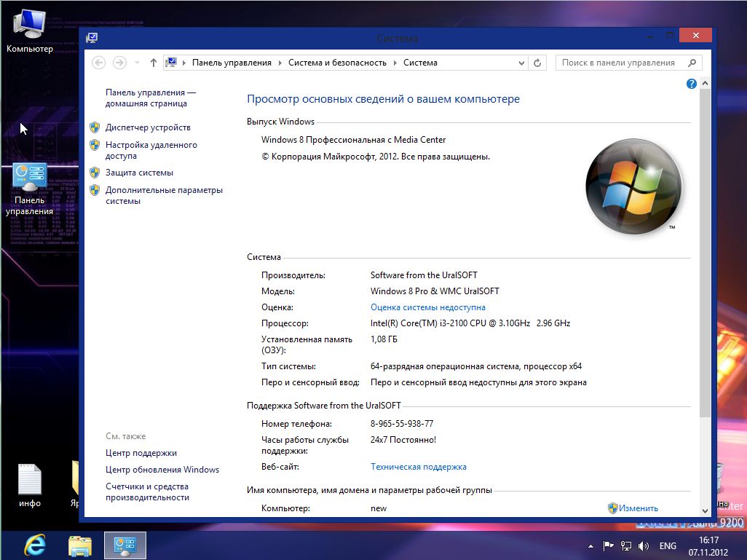
Task: Open Диспетчер устройств link
Action: tap(148, 127)
